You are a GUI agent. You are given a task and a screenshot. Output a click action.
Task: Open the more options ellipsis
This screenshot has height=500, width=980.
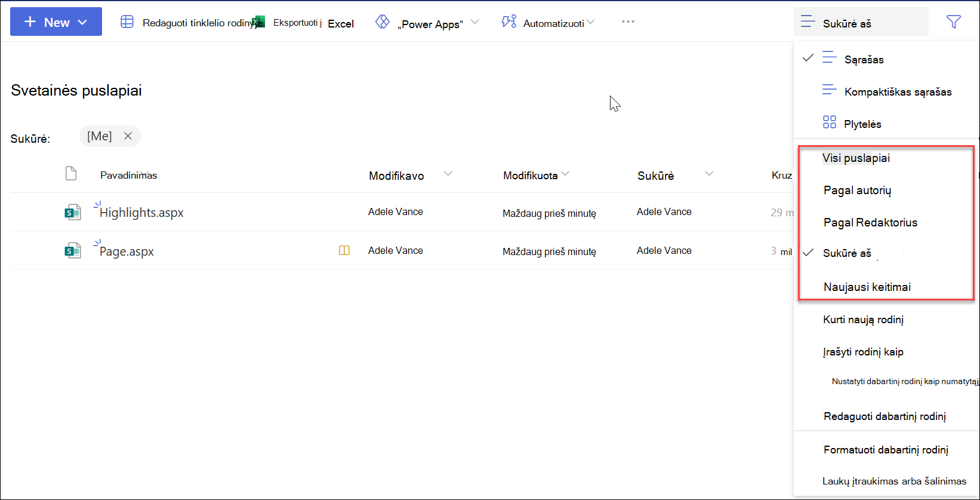tap(628, 22)
